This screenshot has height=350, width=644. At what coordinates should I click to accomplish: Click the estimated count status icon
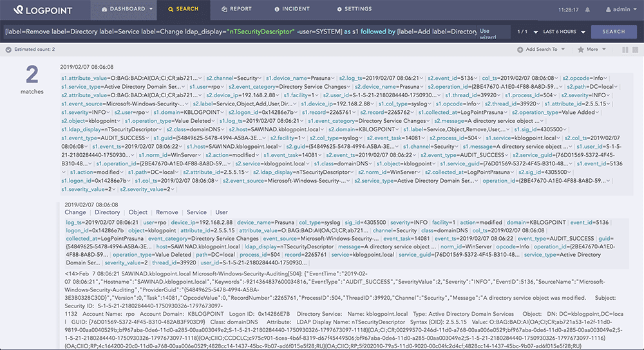click(x=8, y=49)
